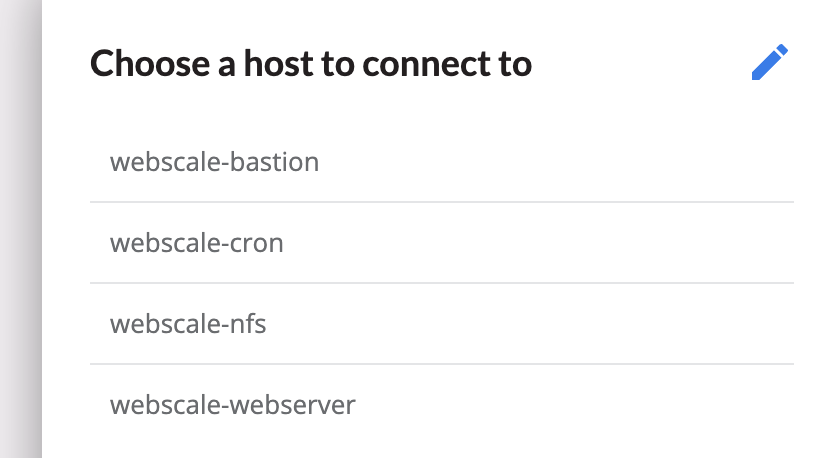Connect to webscale-cron

pos(197,242)
